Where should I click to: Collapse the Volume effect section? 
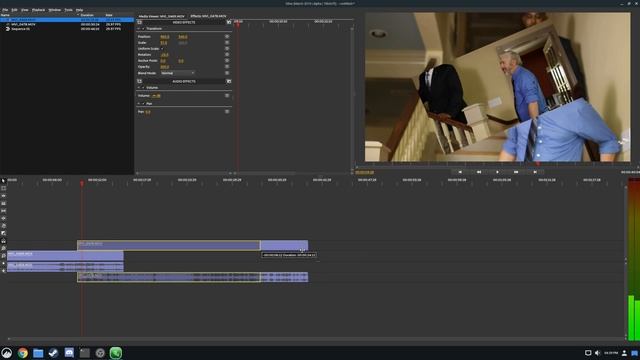pos(139,87)
